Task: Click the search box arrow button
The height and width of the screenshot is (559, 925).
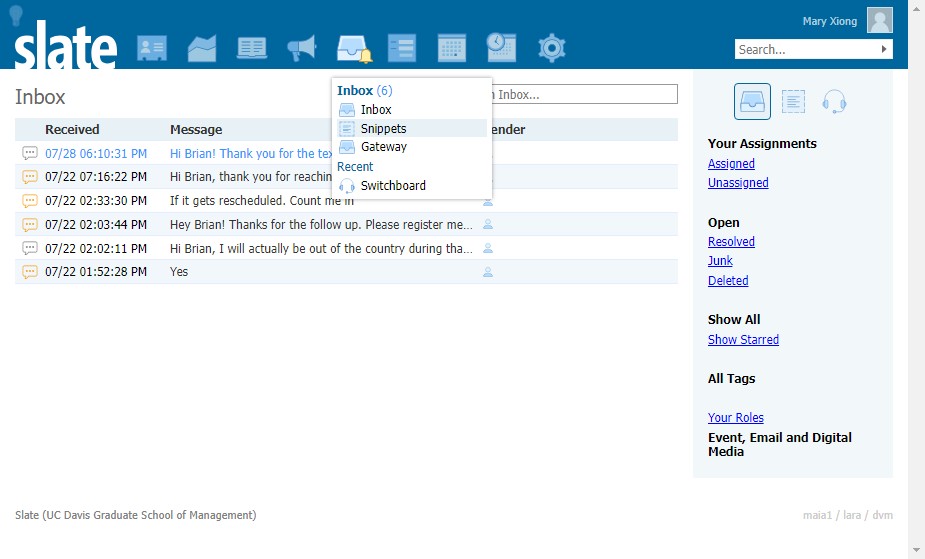Action: click(x=884, y=49)
